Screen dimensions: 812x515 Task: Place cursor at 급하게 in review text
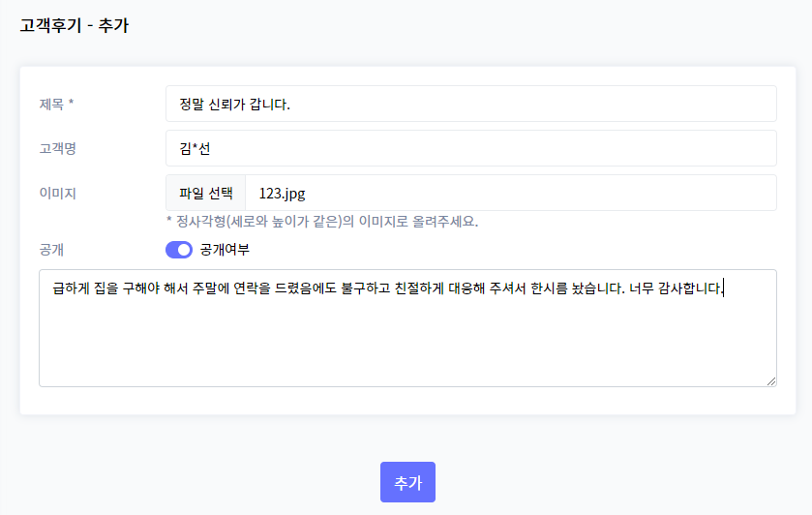point(72,288)
